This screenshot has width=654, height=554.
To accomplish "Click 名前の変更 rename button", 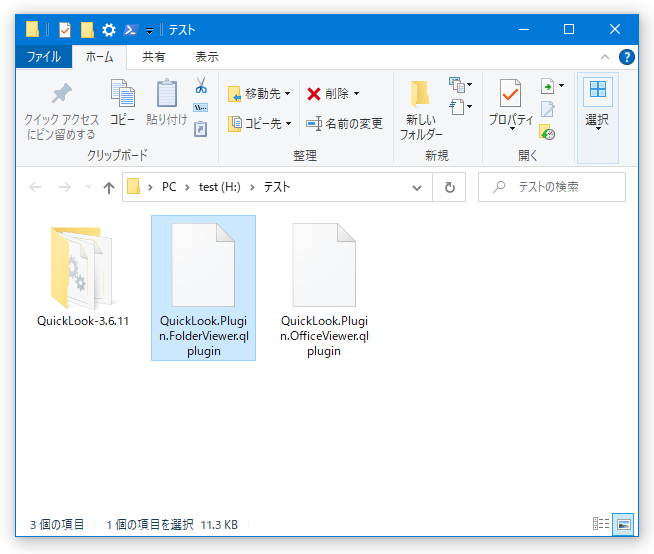I will (344, 124).
